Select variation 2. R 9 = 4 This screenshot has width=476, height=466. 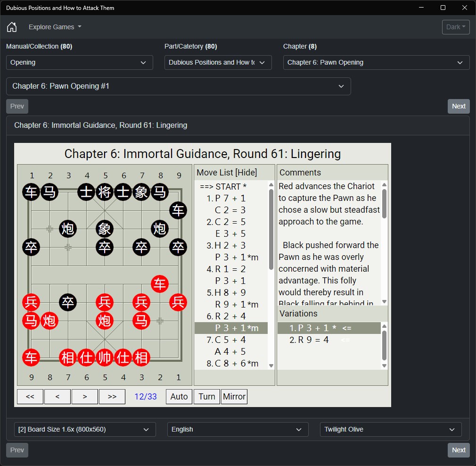pyautogui.click(x=329, y=340)
